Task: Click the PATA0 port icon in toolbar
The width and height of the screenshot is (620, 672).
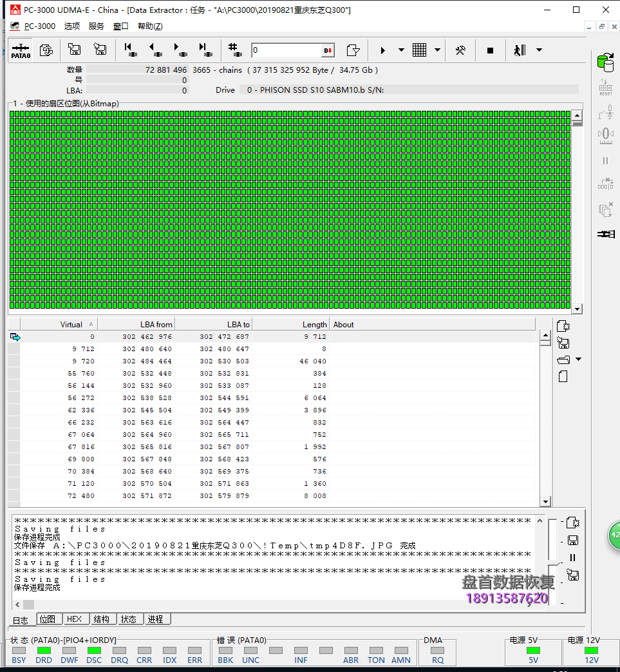Action: click(x=21, y=50)
